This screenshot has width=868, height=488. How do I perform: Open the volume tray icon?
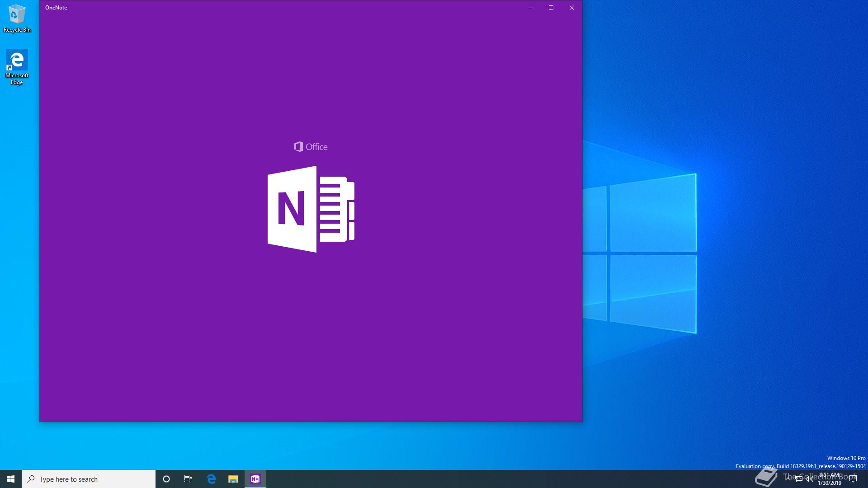[810, 479]
